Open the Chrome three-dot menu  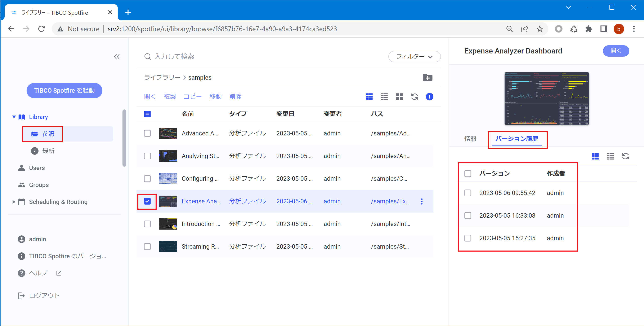634,29
